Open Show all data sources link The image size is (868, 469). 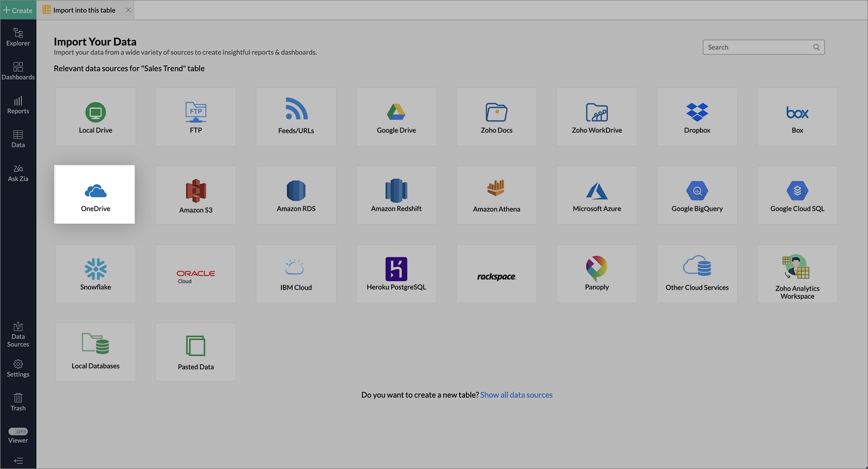click(x=516, y=395)
